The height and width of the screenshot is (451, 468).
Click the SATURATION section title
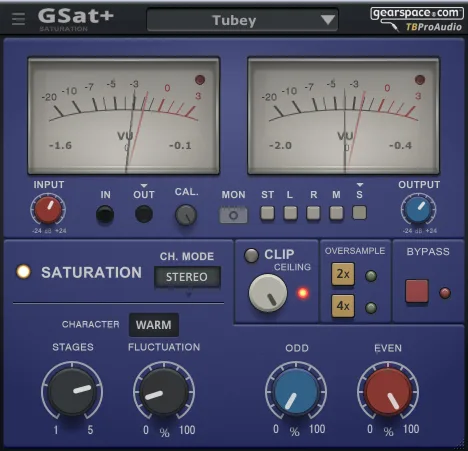point(92,273)
